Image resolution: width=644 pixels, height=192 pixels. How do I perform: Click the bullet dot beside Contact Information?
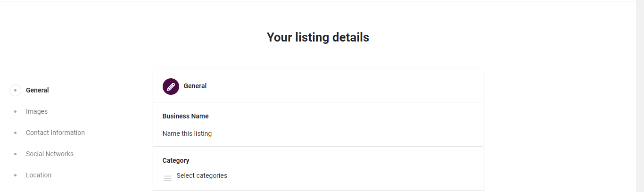(x=15, y=133)
